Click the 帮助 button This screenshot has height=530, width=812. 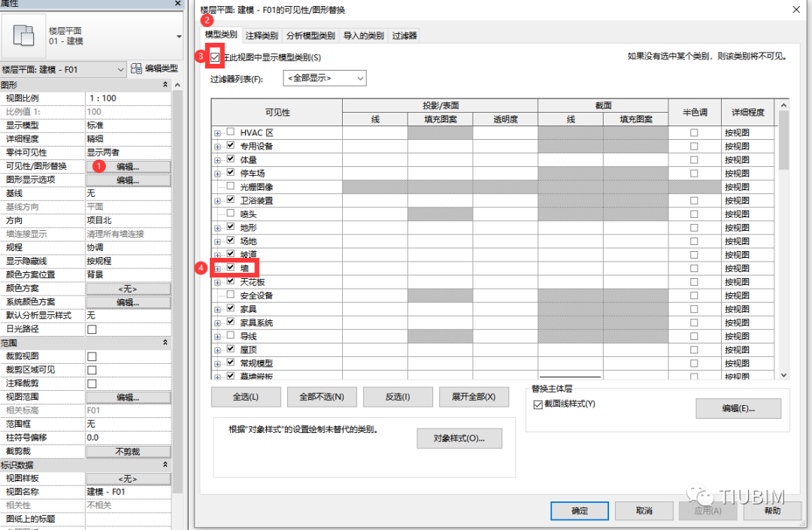[x=772, y=511]
